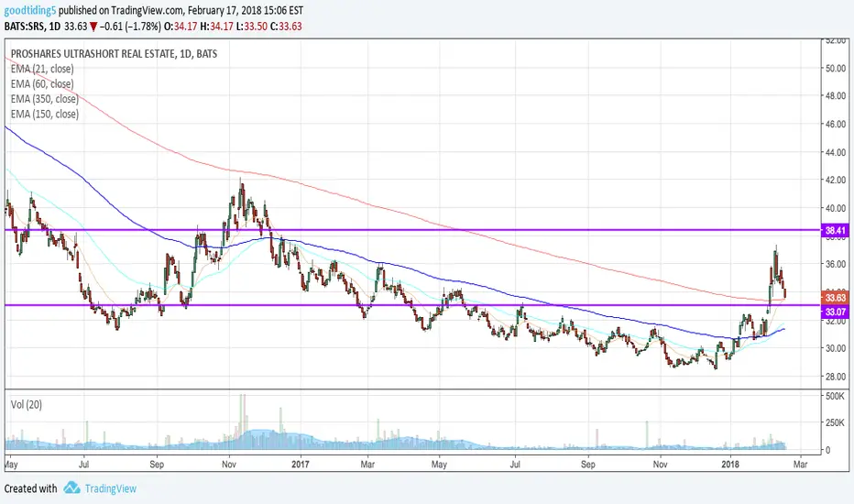Click the 44.00 price axis label
Image resolution: width=854 pixels, height=504 pixels.
(836, 152)
